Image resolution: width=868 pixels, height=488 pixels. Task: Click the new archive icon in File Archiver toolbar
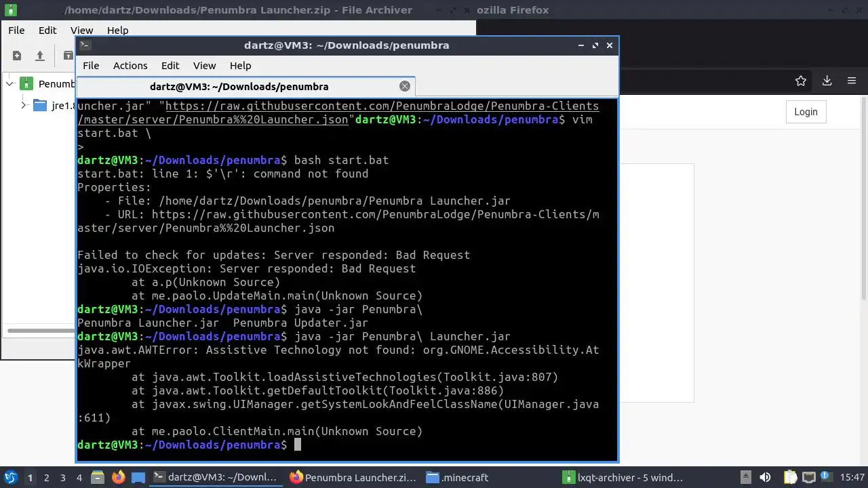pos(17,56)
